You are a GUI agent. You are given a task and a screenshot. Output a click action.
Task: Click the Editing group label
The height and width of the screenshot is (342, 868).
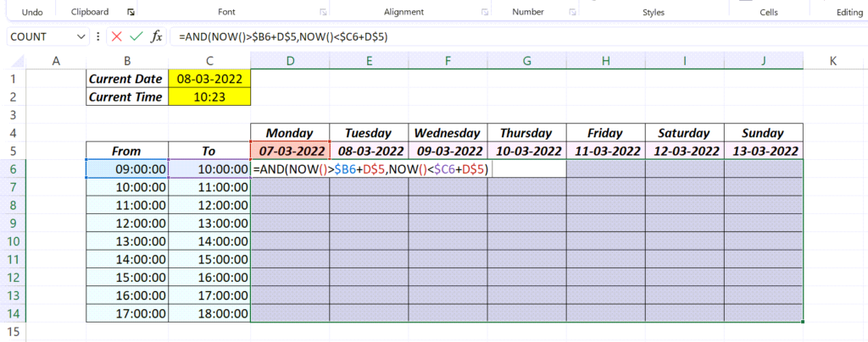coord(849,12)
